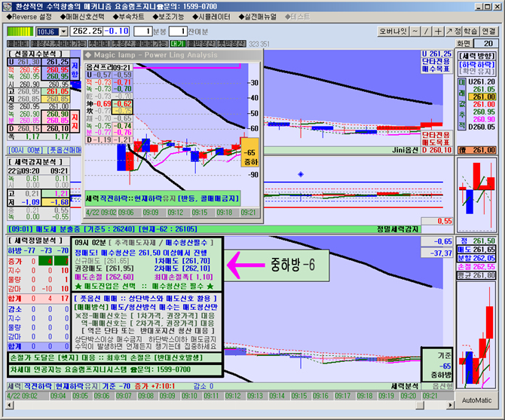This screenshot has height=420, width=505.
Task: Click the AutoMatic button at the bottom right
Action: coord(476,400)
